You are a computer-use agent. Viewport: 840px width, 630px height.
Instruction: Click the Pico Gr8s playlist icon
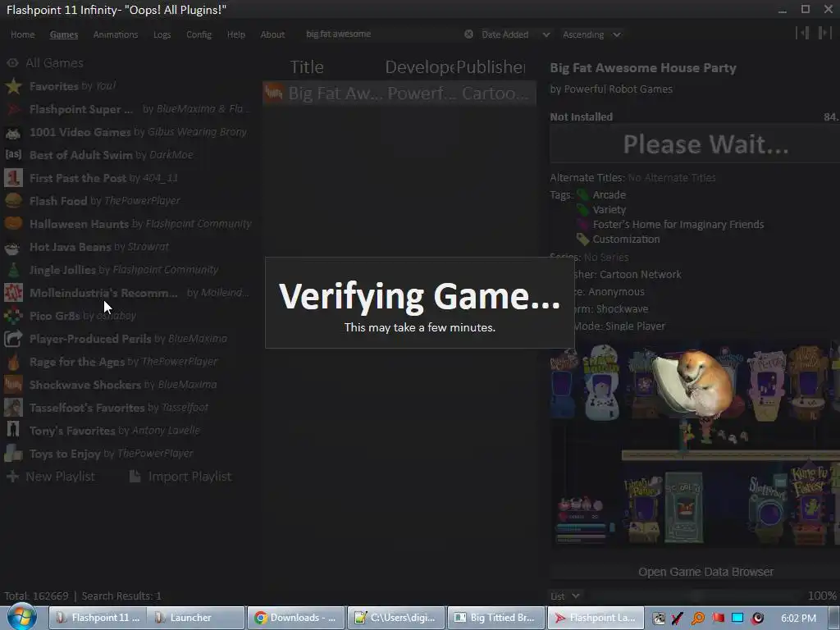13,316
